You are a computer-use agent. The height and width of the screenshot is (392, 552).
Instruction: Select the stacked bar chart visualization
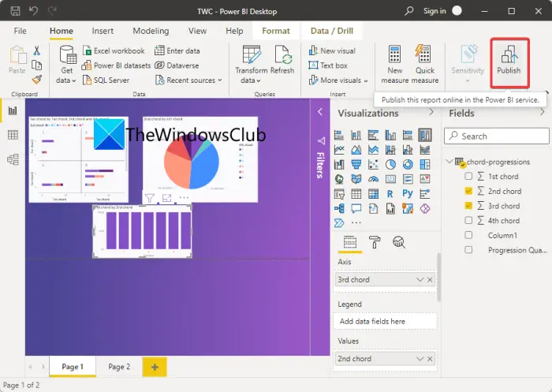(x=339, y=135)
